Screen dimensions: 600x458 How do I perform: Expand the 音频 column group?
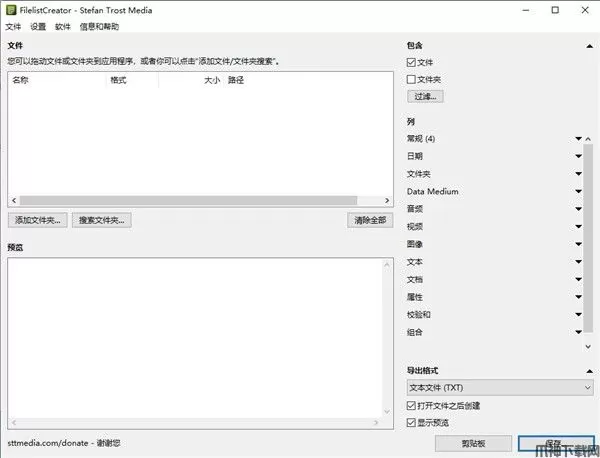(578, 209)
